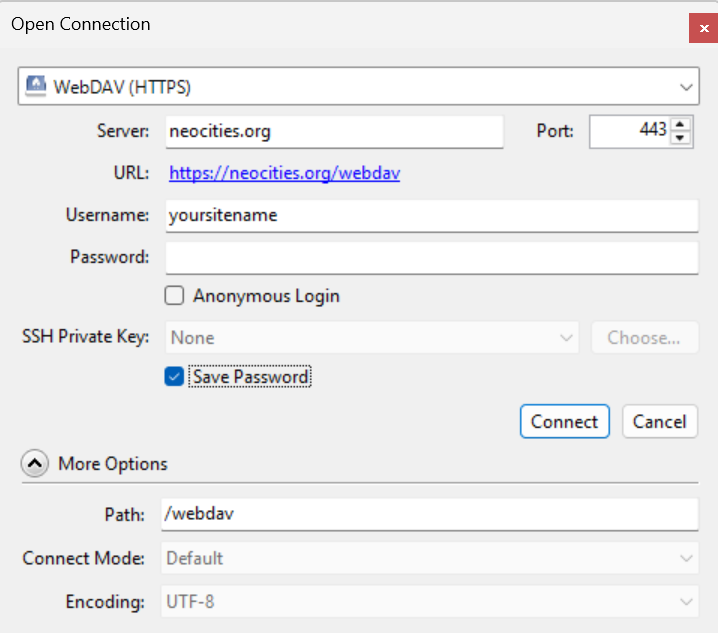Image resolution: width=718 pixels, height=633 pixels.
Task: Decrease the Port number with down arrow
Action: click(680, 138)
